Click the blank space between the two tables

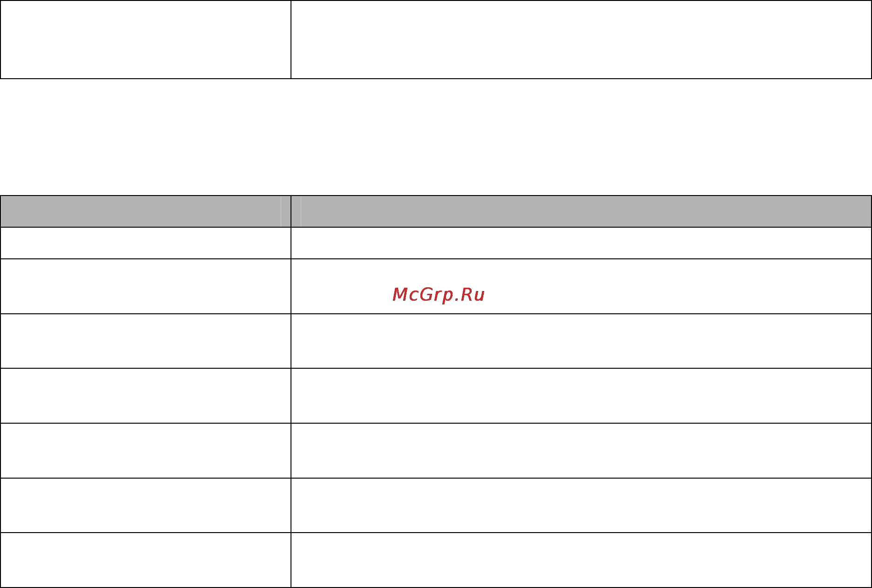[436, 137]
